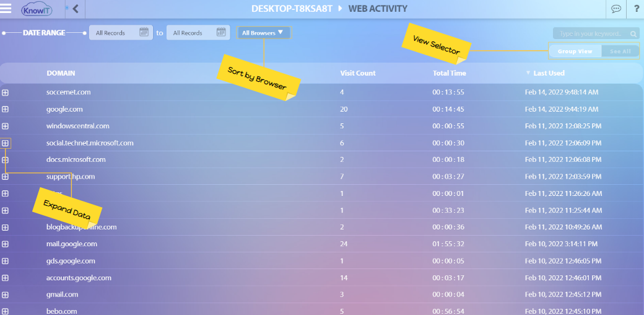The width and height of the screenshot is (644, 315).
Task: Go back with the left chevron
Action: [75, 9]
